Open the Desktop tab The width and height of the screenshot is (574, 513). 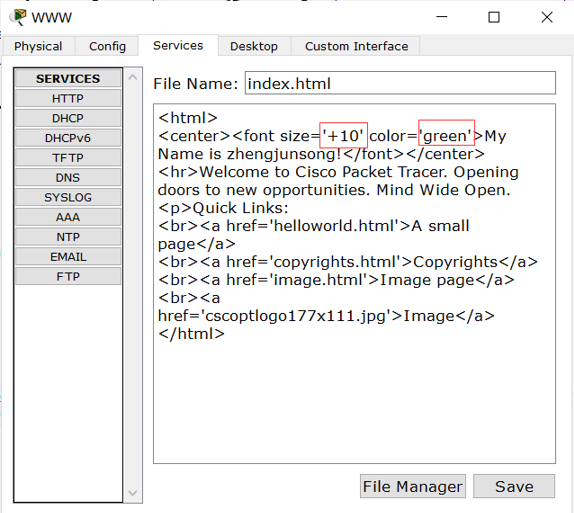[254, 46]
